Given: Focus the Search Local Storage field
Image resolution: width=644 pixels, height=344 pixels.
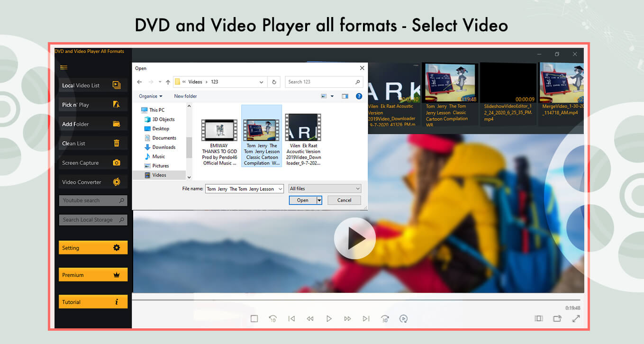Looking at the screenshot, I should [93, 220].
